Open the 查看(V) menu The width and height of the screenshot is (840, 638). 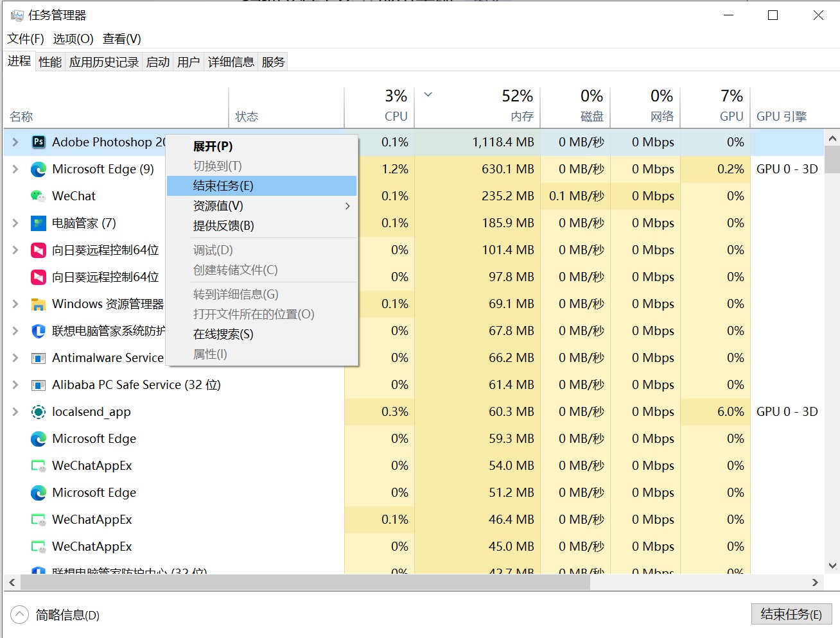(x=121, y=39)
